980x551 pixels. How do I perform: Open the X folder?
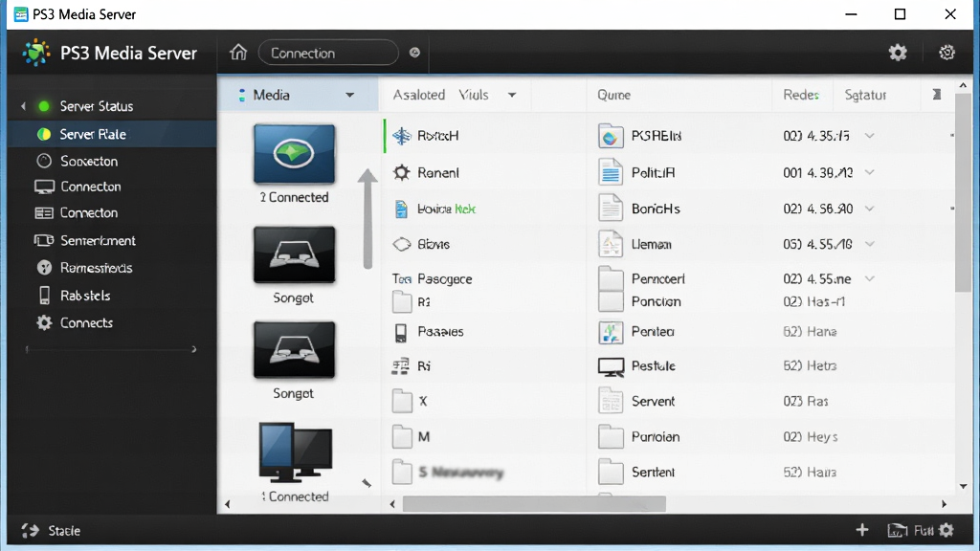402,401
